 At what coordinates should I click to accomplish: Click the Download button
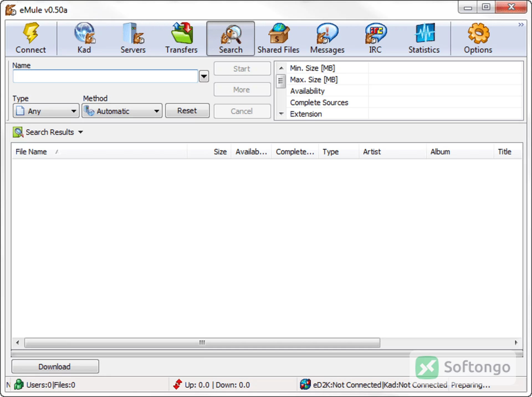tap(55, 367)
